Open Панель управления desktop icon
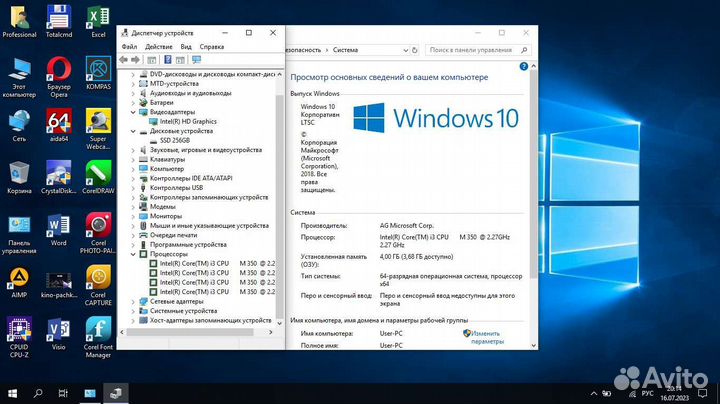Screen dimensions: 720x404 point(19,234)
